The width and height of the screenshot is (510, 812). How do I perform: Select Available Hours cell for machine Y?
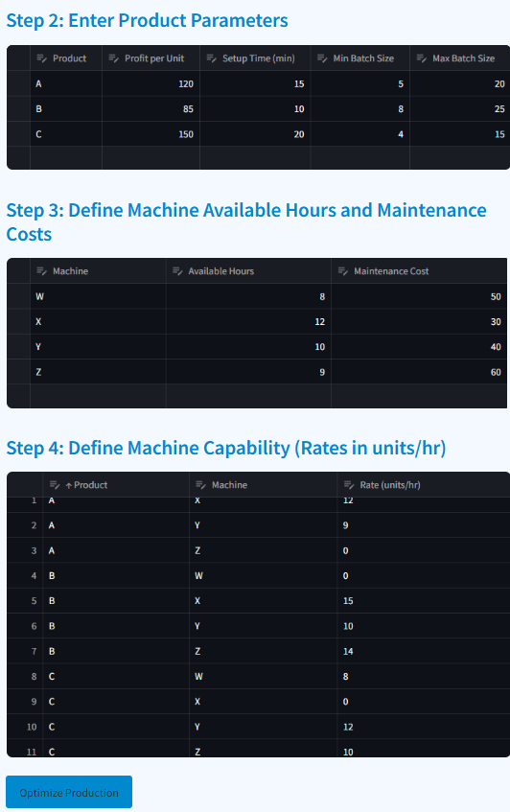coord(248,347)
